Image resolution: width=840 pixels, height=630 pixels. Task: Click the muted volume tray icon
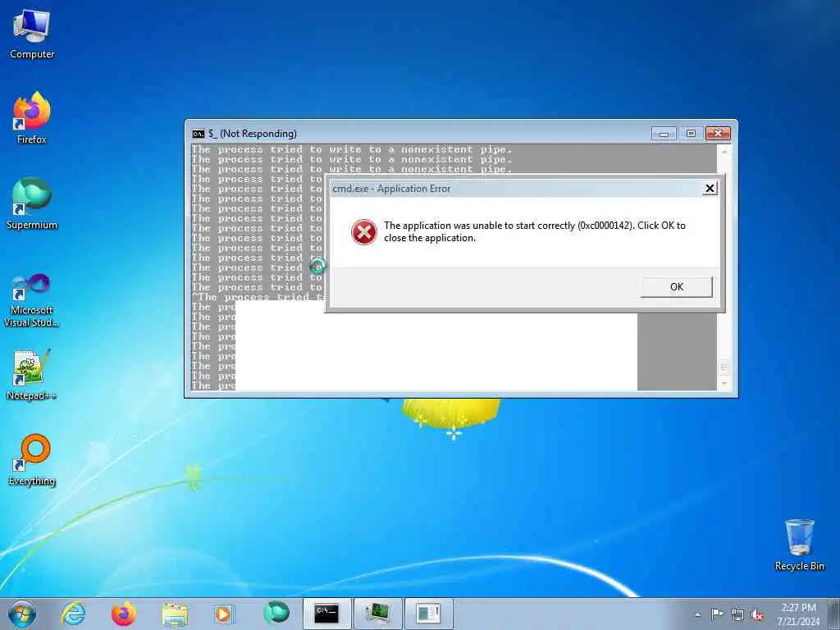[757, 615]
